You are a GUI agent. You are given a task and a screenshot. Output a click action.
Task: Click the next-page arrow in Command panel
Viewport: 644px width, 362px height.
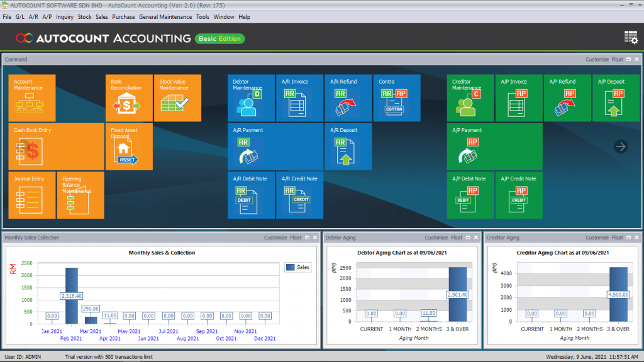621,146
